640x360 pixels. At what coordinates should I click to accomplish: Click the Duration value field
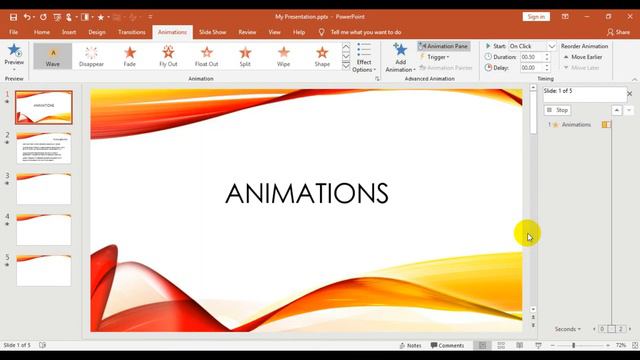(531, 57)
